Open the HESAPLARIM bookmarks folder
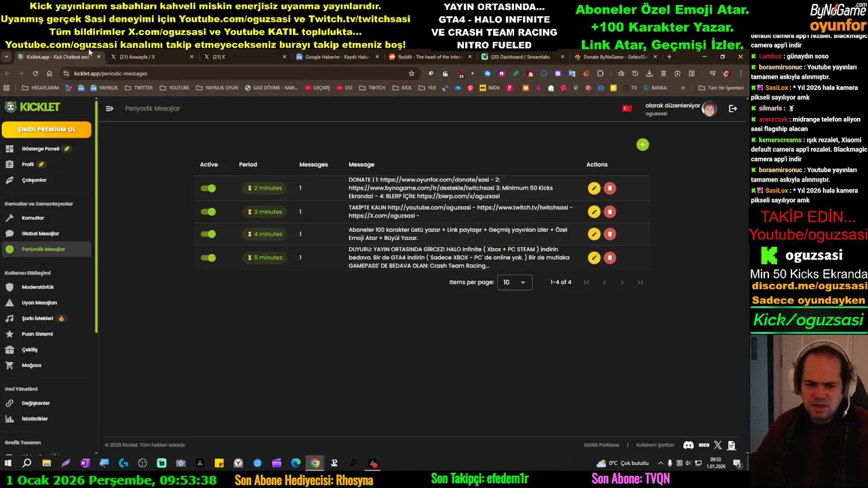868x488 pixels. pos(41,87)
